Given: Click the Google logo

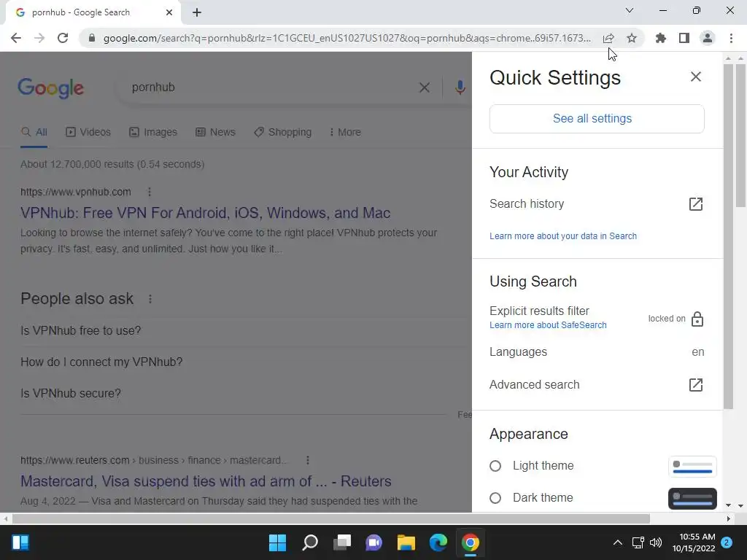Looking at the screenshot, I should 50,87.
